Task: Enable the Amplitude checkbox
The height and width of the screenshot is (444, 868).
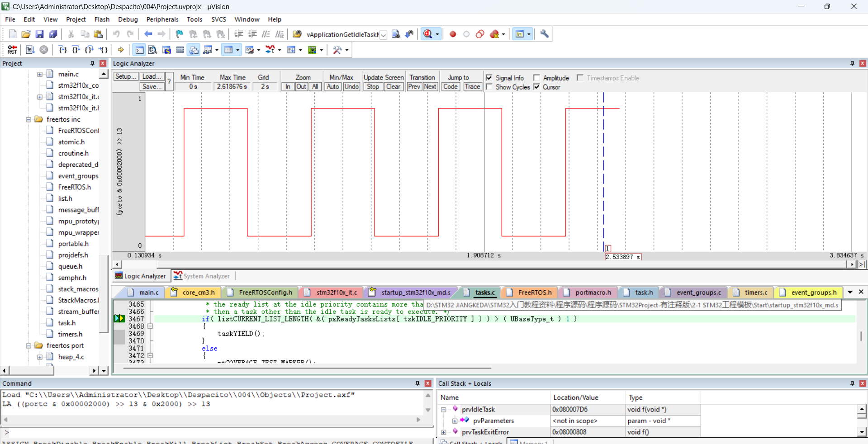Action: tap(536, 78)
